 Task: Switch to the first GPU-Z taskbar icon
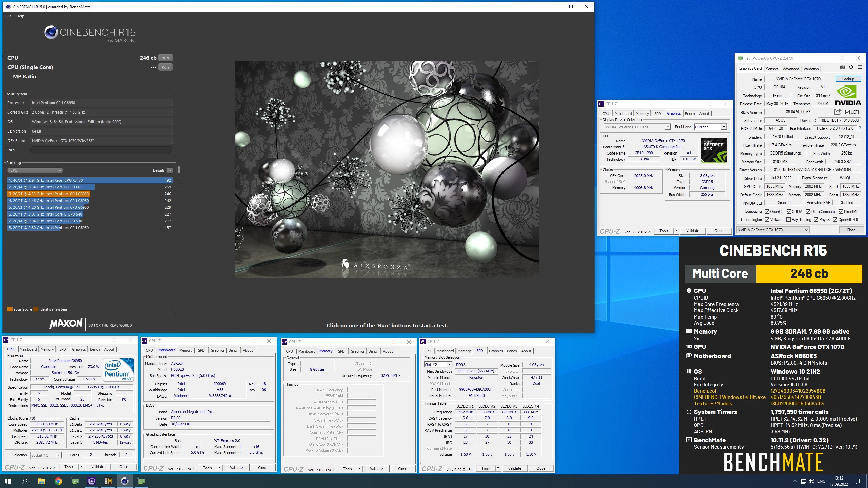tap(75, 481)
